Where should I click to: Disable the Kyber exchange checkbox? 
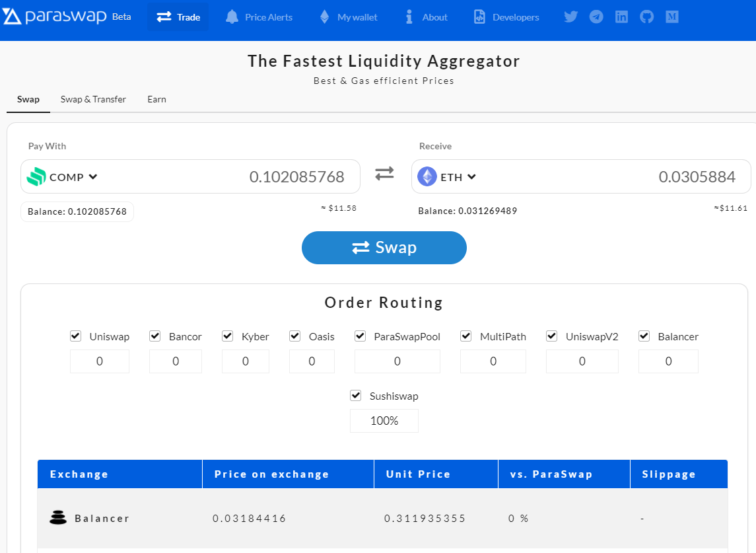[228, 336]
